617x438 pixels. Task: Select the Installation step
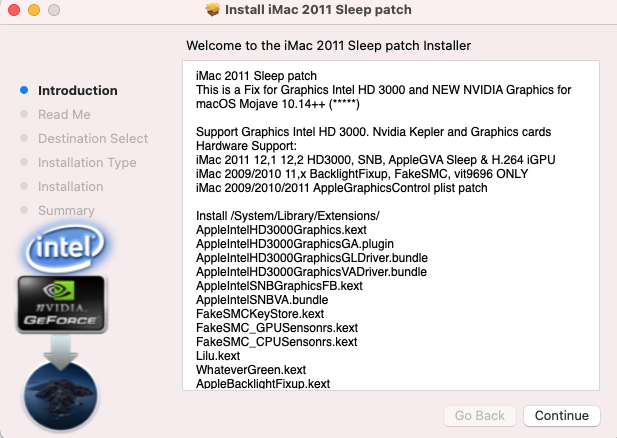(71, 187)
